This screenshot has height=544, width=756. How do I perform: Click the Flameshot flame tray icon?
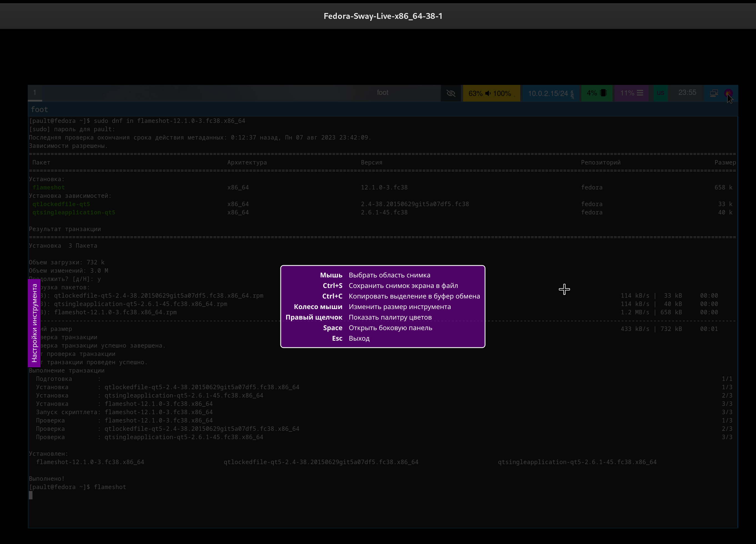(x=728, y=93)
